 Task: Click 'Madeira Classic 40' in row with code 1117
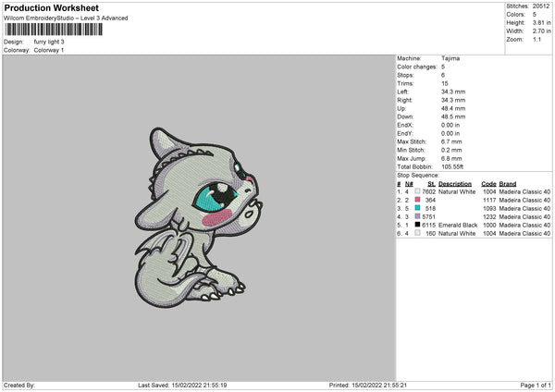(524, 201)
